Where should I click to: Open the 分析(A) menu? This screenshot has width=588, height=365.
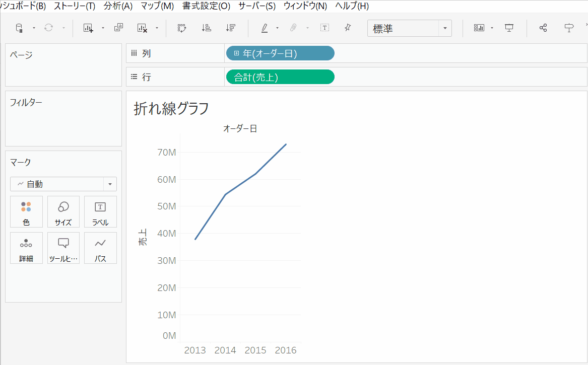coord(118,6)
